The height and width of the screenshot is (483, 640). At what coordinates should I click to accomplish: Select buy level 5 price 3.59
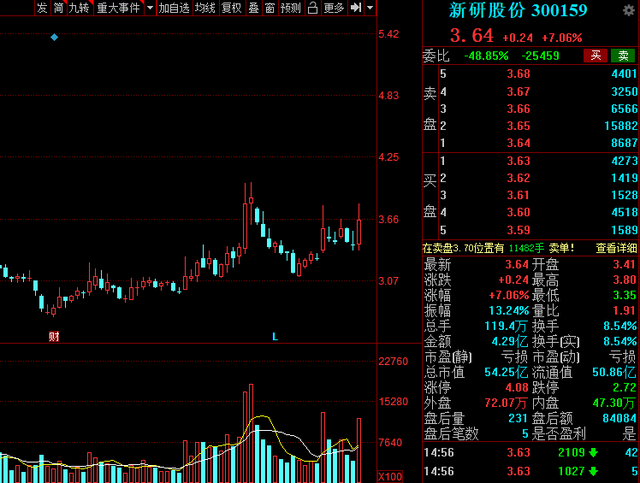point(518,230)
